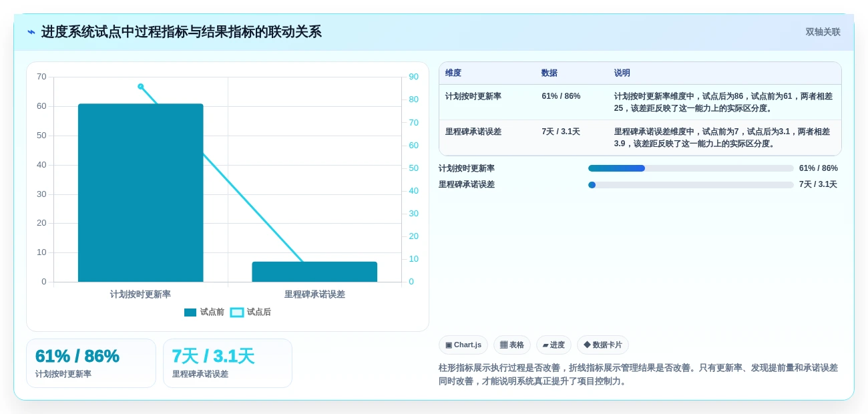
Task: Click the 数据 column header
Action: (550, 73)
